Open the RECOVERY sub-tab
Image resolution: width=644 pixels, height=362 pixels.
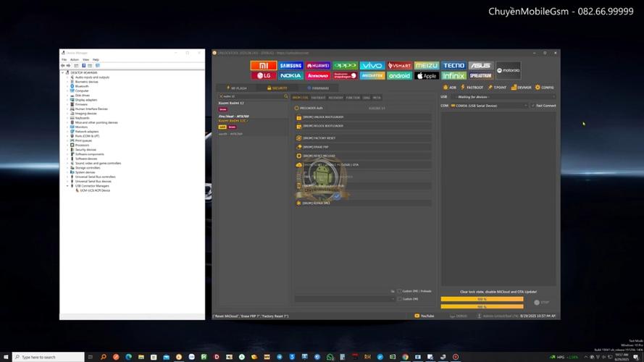pos(335,98)
